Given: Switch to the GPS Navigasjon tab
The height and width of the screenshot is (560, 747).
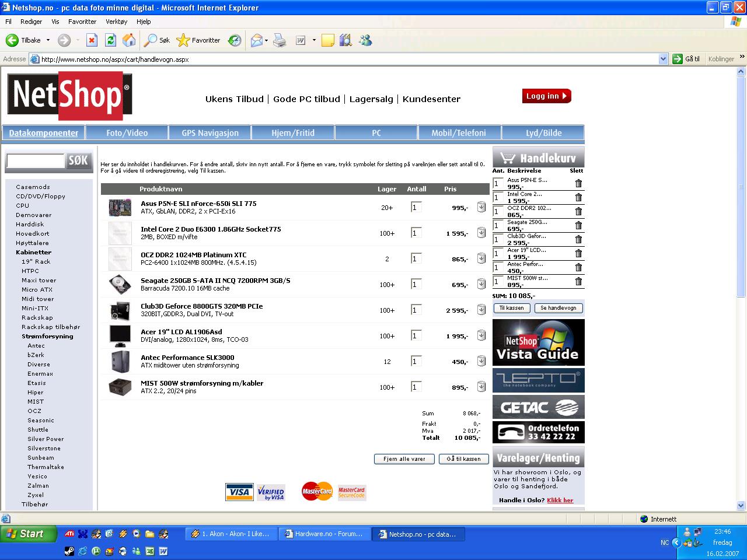Looking at the screenshot, I should coord(210,133).
